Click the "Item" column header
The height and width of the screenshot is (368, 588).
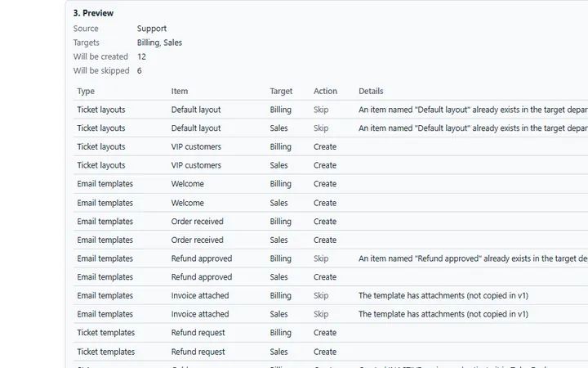click(180, 92)
